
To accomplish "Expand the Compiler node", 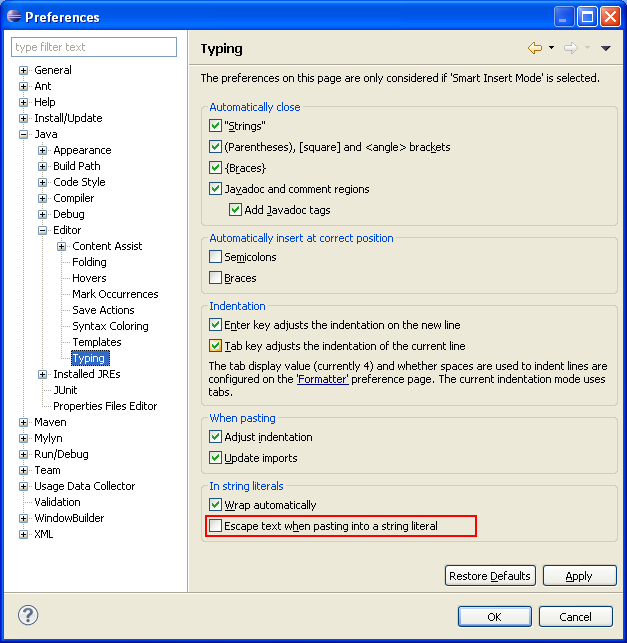I will click(x=42, y=198).
